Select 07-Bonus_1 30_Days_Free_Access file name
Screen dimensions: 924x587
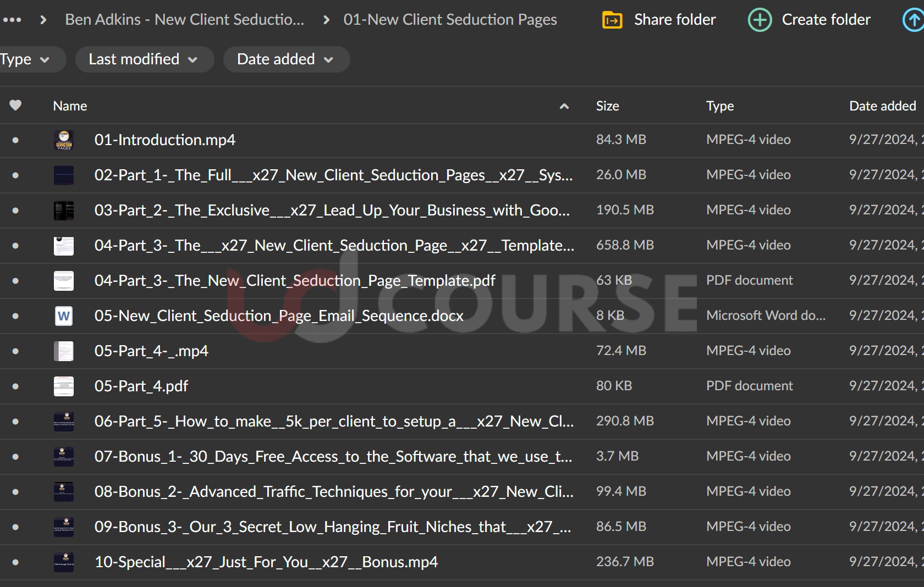click(333, 457)
